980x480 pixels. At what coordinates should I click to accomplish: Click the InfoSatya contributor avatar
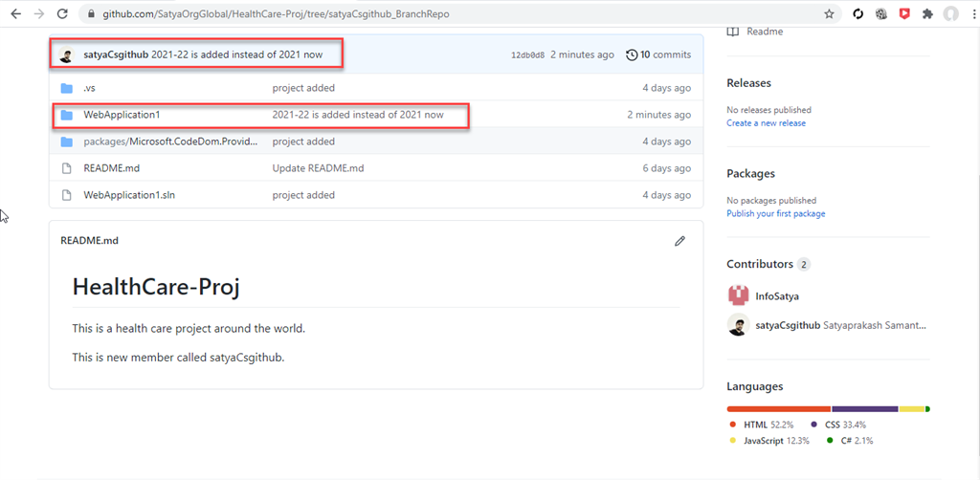[738, 295]
